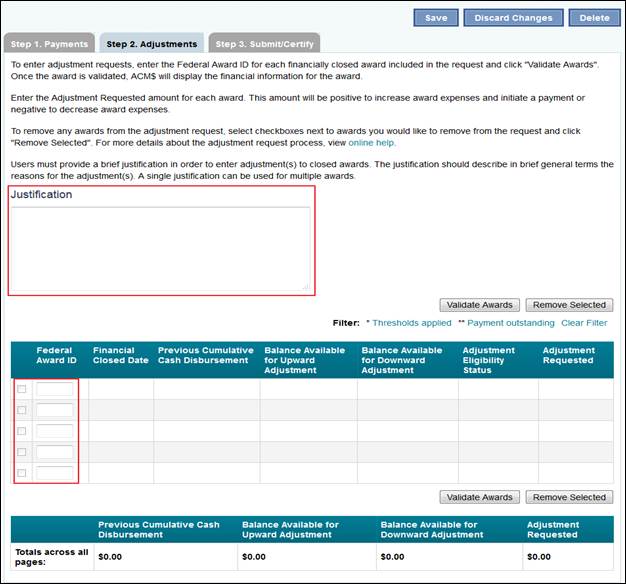Click inside the Justification text area
626x584 pixels.
pyautogui.click(x=160, y=249)
